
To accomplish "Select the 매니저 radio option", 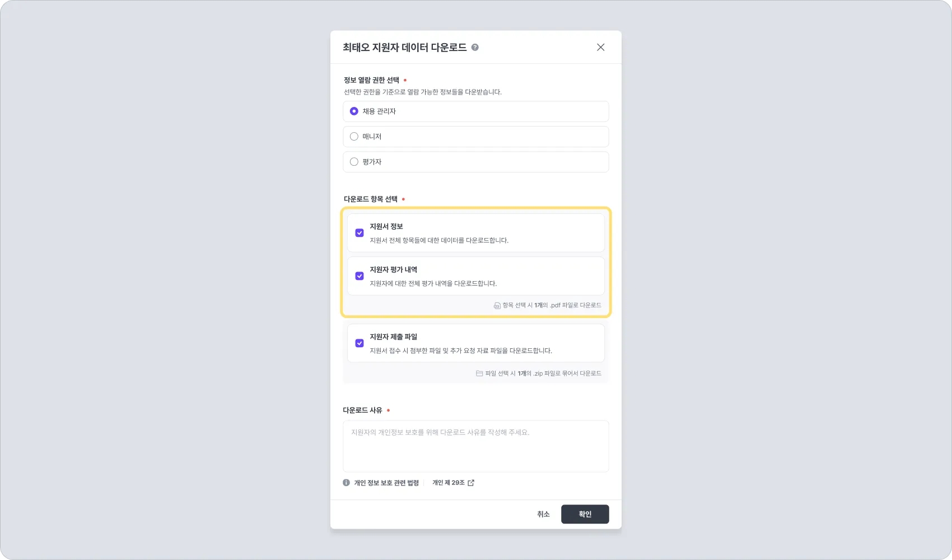I will click(354, 137).
